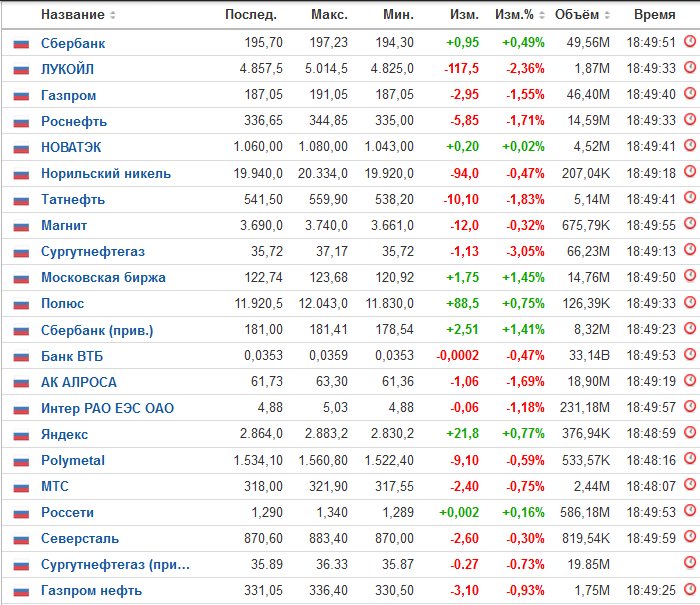Viewport: 700px width, 605px height.
Task: Click the Russian flag icon beside Яндекс
Action: [x=21, y=435]
